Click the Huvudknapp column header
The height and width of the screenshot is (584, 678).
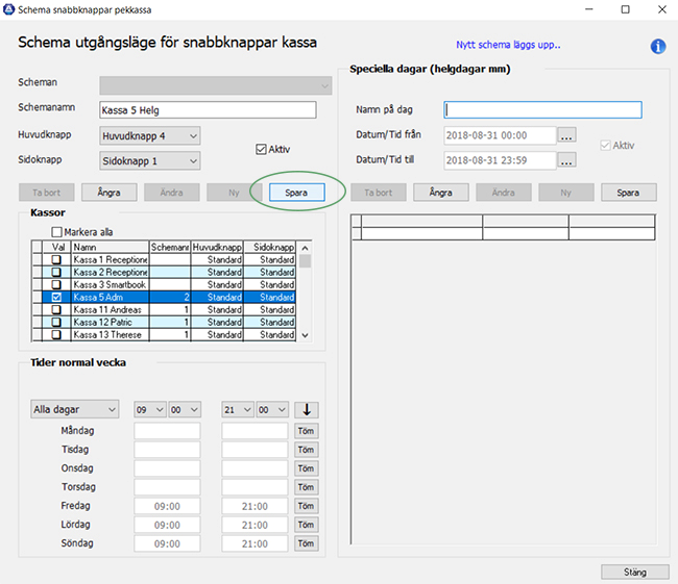217,247
